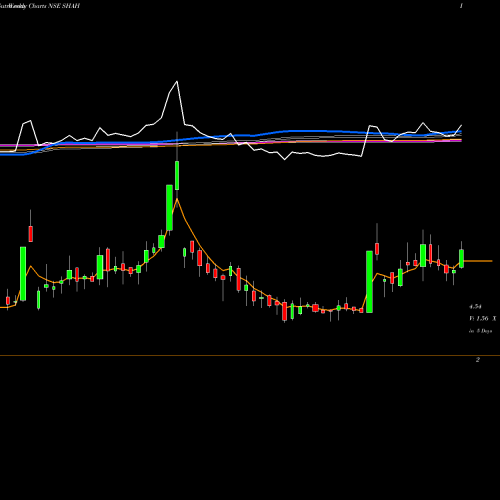Click the 'Charts NSE SHAH' title text
The width and height of the screenshot is (500, 500).
(54, 6)
